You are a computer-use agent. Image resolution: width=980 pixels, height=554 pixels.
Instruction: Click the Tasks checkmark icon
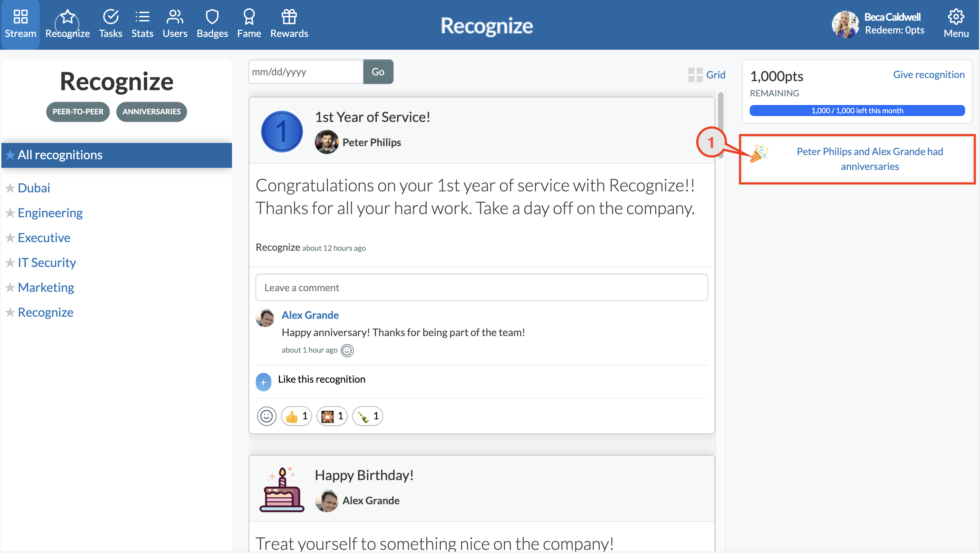click(x=110, y=17)
